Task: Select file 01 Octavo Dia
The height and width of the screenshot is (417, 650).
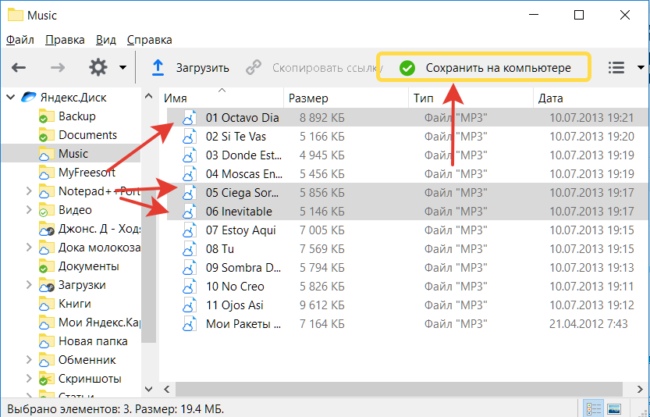Action: 242,118
